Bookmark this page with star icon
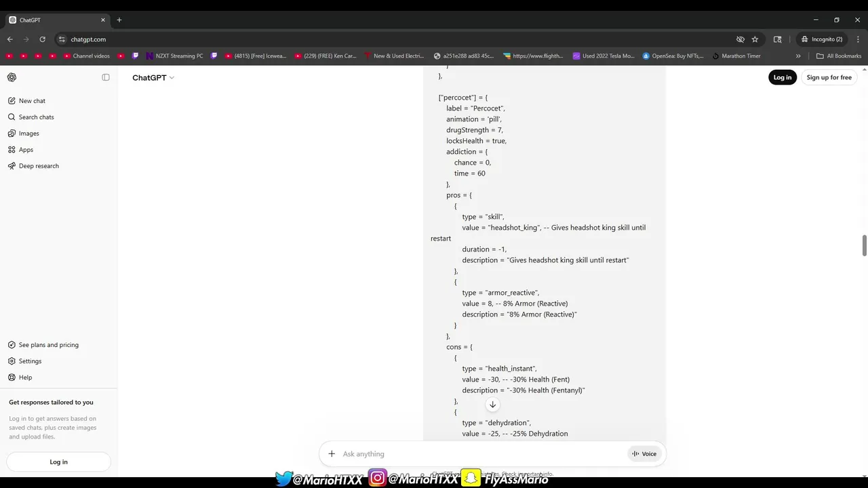868x488 pixels. (755, 39)
